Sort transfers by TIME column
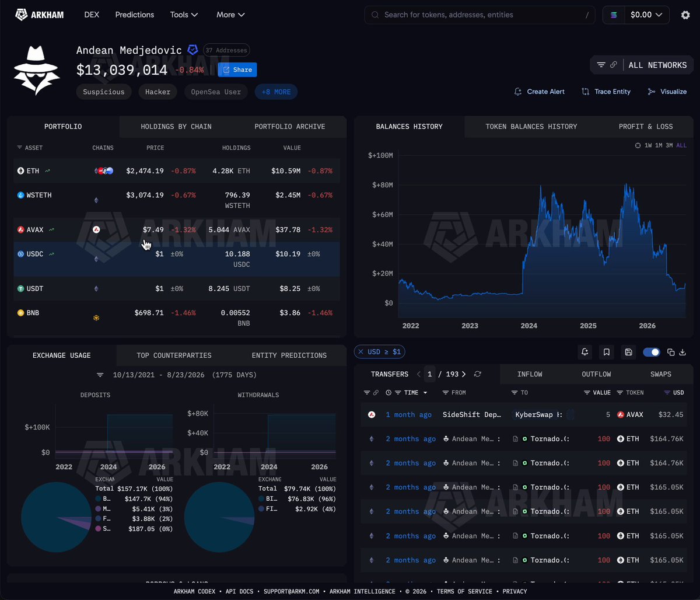Screen dimensions: 700x600 (x=411, y=393)
